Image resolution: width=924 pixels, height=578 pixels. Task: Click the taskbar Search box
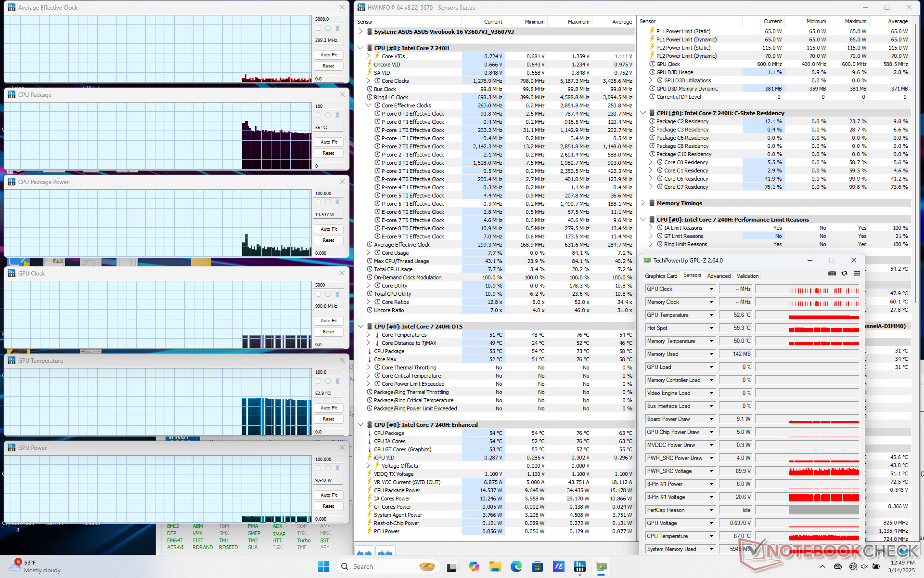tap(388, 566)
